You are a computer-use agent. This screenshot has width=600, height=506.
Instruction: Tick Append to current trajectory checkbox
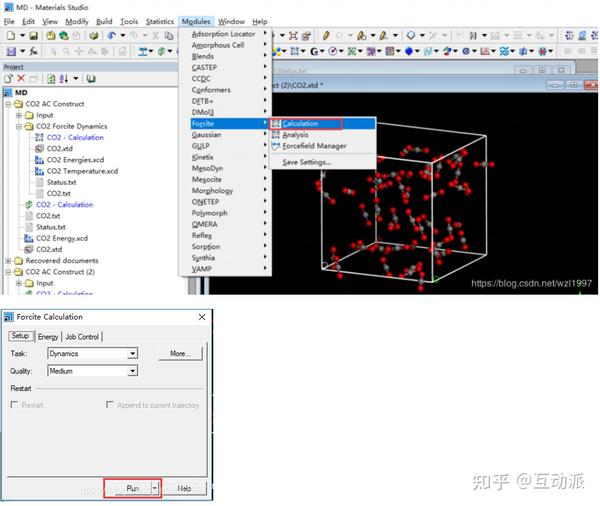click(110, 405)
